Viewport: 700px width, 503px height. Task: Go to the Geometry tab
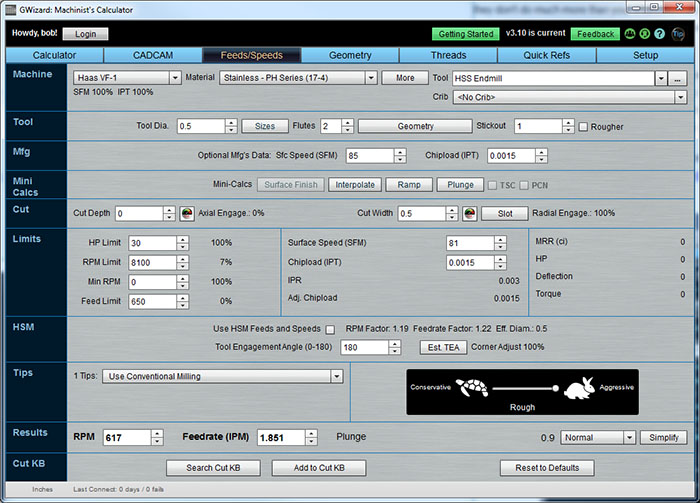[x=350, y=55]
